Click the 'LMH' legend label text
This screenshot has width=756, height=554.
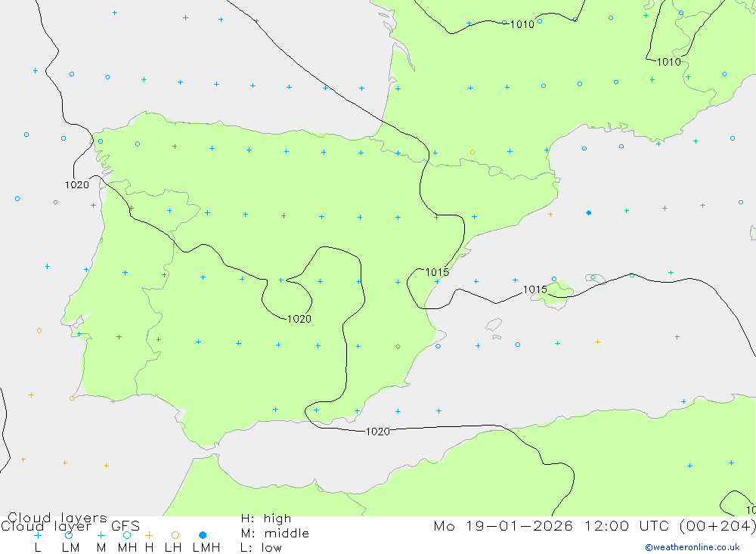coord(206,548)
